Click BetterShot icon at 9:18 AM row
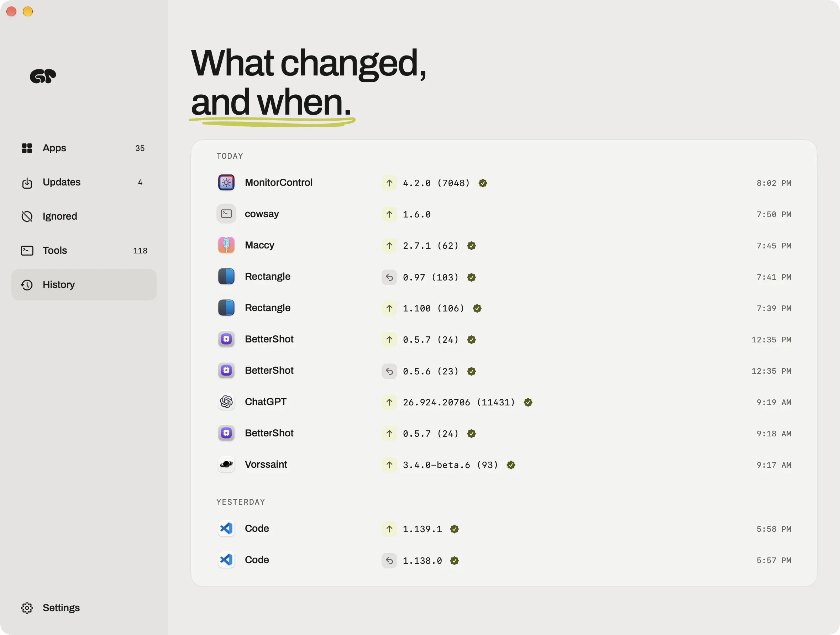Viewport: 840px width, 635px height. coord(226,433)
